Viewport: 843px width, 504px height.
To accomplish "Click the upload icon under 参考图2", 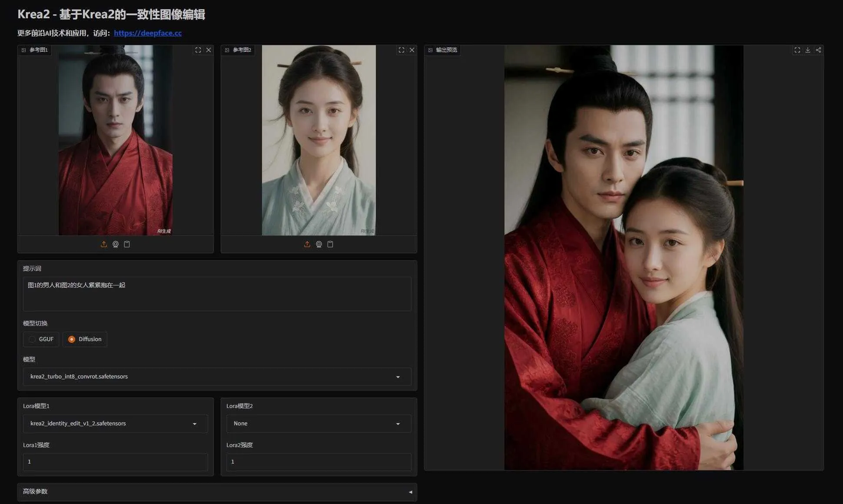I will [x=307, y=244].
